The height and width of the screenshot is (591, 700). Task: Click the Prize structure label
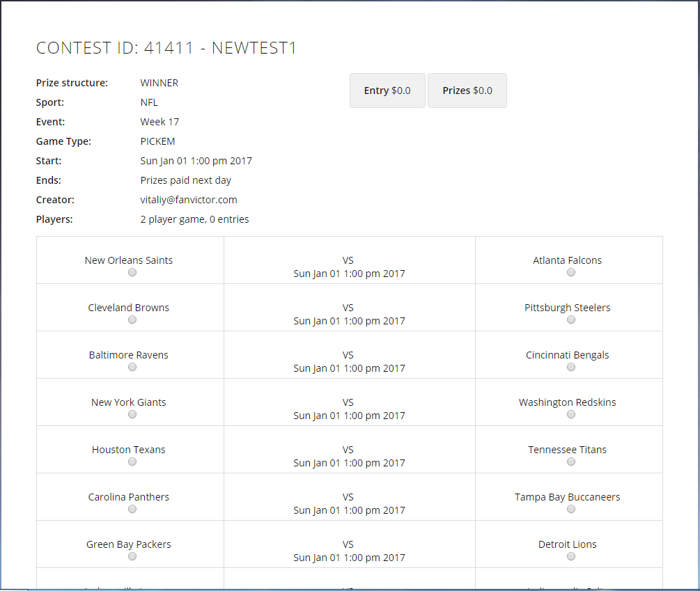click(x=72, y=83)
